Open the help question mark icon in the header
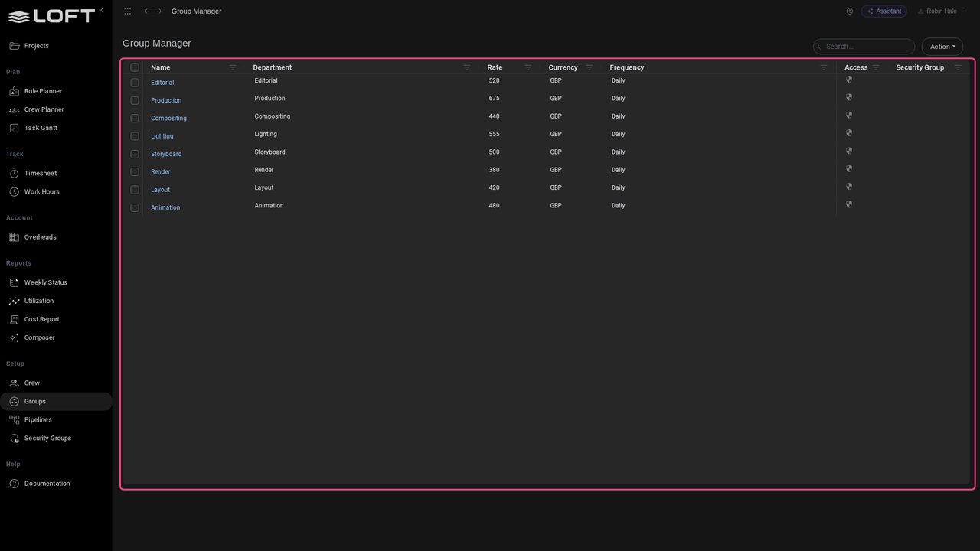This screenshot has height=551, width=980. tap(850, 11)
